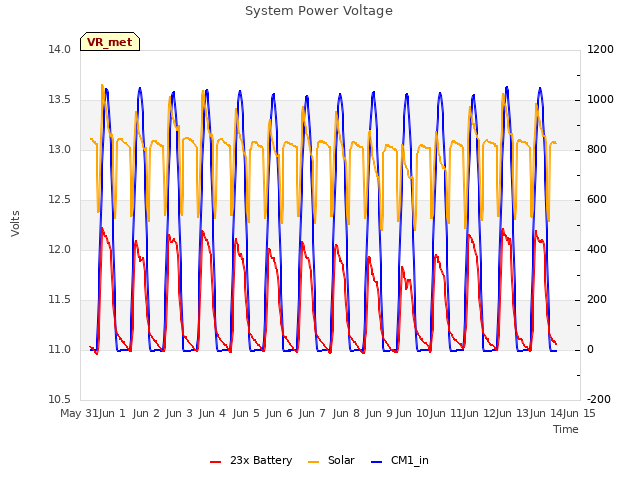The height and width of the screenshot is (480, 640).
Task: Click the 600 tick label on right axis
Action: point(597,200)
